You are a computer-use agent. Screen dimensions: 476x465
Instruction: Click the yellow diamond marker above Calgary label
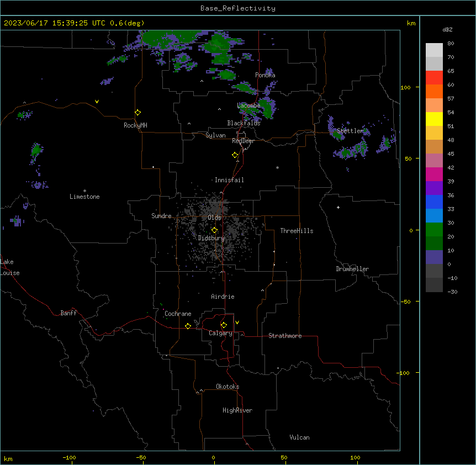coord(224,325)
